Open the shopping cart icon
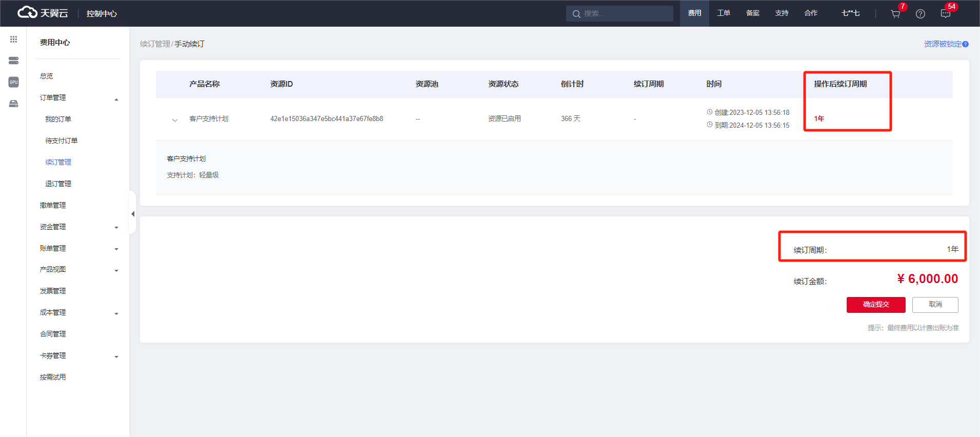Screen dimensions: 980x437 (x=895, y=14)
